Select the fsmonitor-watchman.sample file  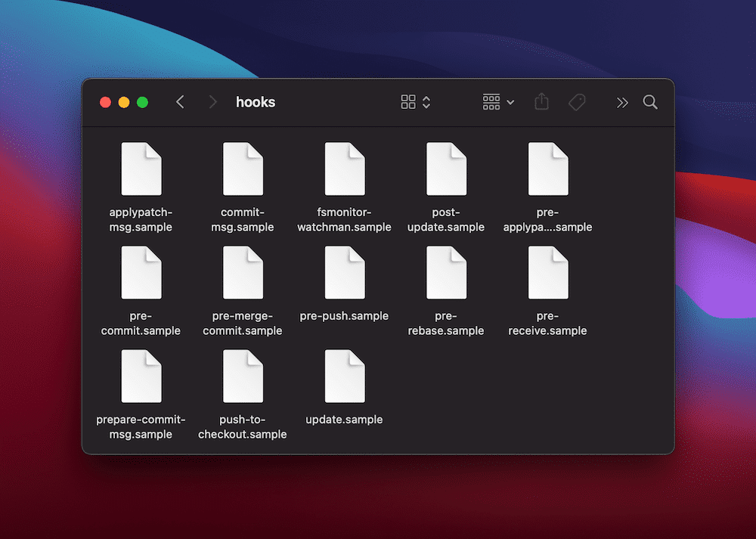click(344, 169)
